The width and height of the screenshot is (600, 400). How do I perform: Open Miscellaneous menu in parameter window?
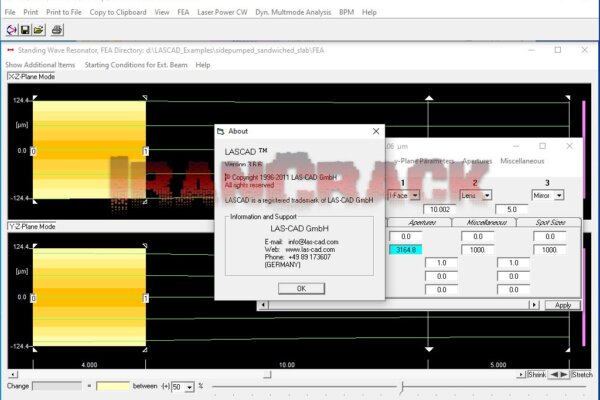coord(522,161)
